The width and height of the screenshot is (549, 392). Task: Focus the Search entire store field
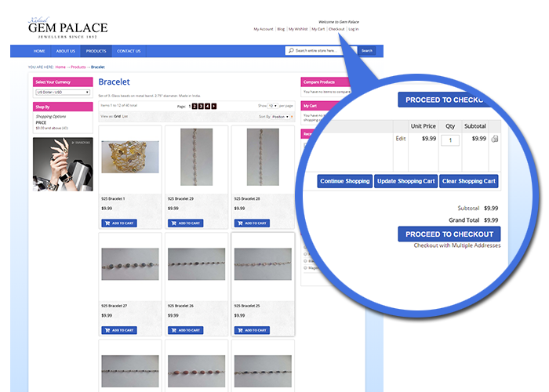(x=321, y=51)
